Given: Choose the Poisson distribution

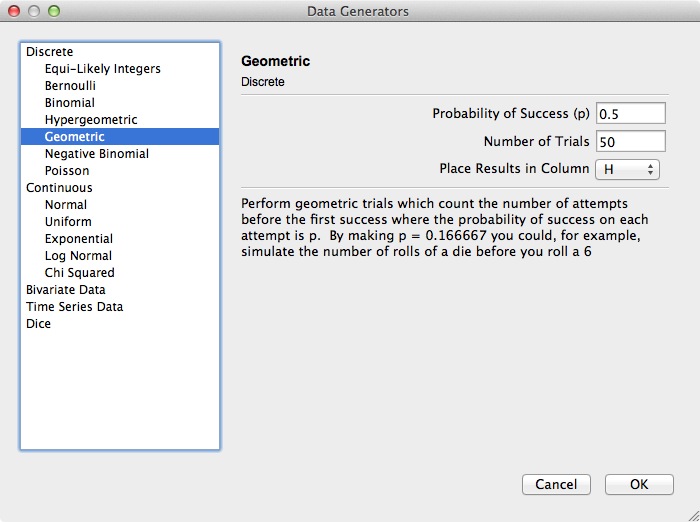Looking at the screenshot, I should [67, 171].
